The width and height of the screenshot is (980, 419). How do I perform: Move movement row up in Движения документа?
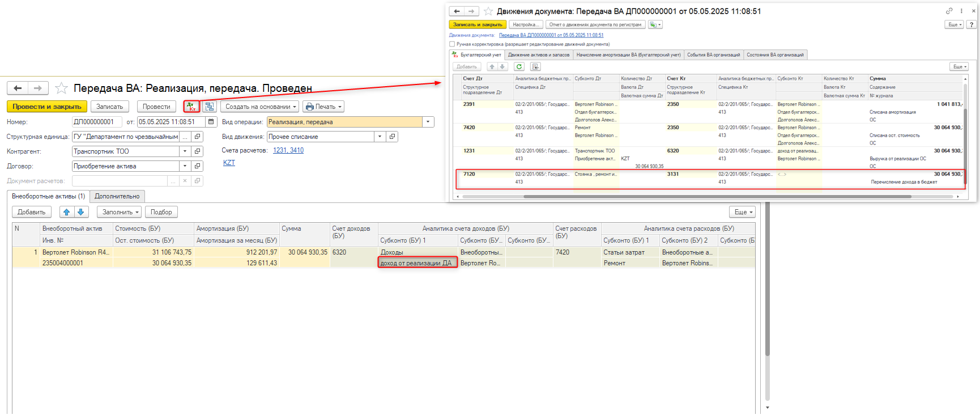pyautogui.click(x=492, y=67)
